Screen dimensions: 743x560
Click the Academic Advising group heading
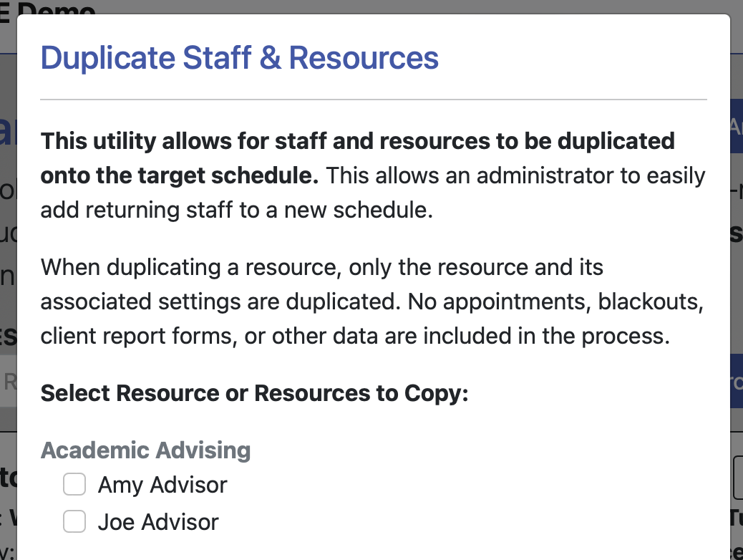145,450
